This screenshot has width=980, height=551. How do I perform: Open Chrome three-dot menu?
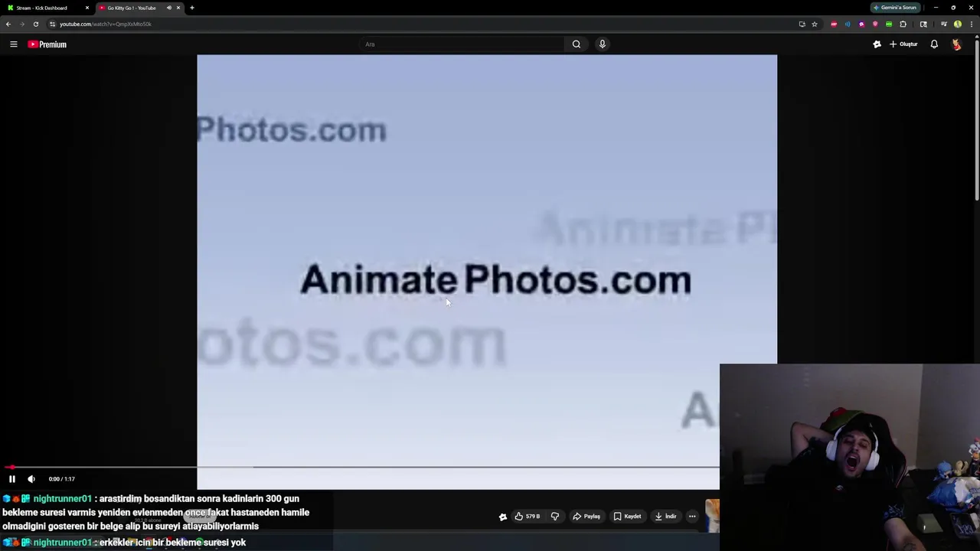pos(972,24)
